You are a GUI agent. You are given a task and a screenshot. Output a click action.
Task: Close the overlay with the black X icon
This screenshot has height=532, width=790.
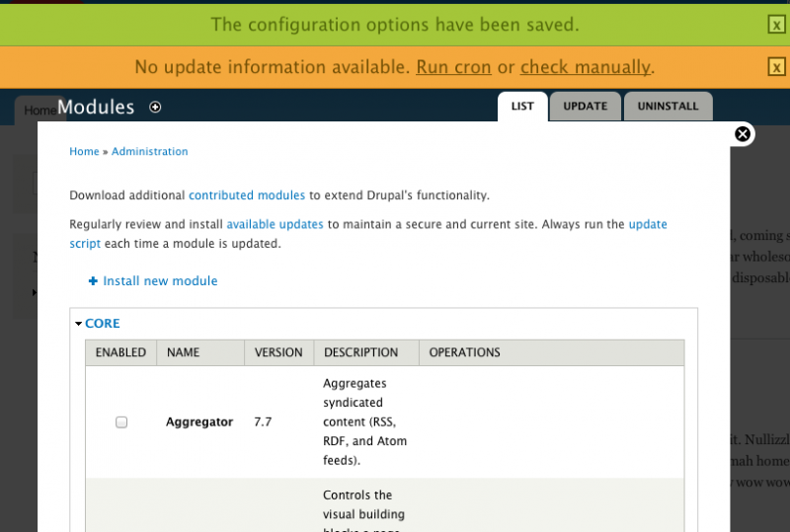743,134
